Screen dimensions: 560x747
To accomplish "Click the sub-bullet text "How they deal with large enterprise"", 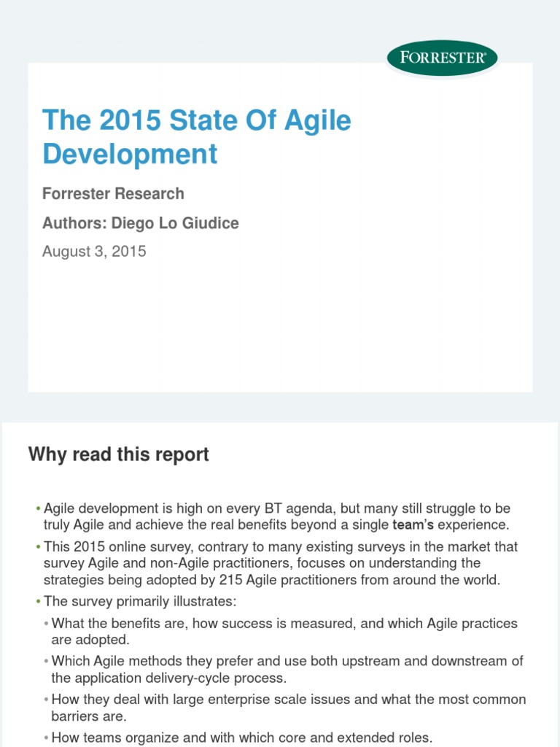I will click(x=289, y=707).
